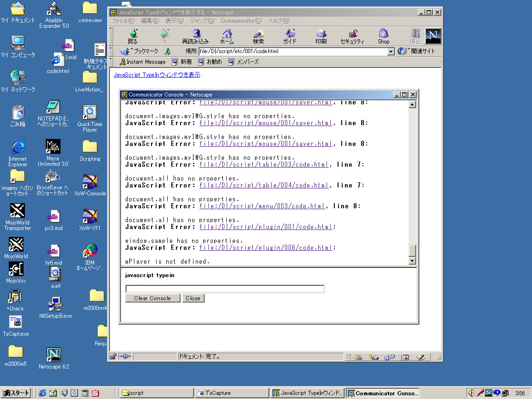The image size is (532, 399).
Task: Switch to T'sCapture taskbar button
Action: (x=232, y=393)
